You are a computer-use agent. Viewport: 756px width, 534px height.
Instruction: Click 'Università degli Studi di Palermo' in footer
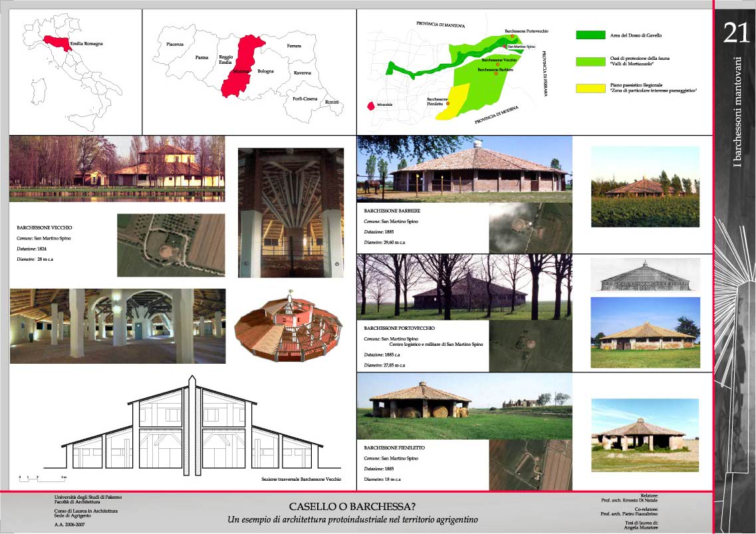[88, 497]
